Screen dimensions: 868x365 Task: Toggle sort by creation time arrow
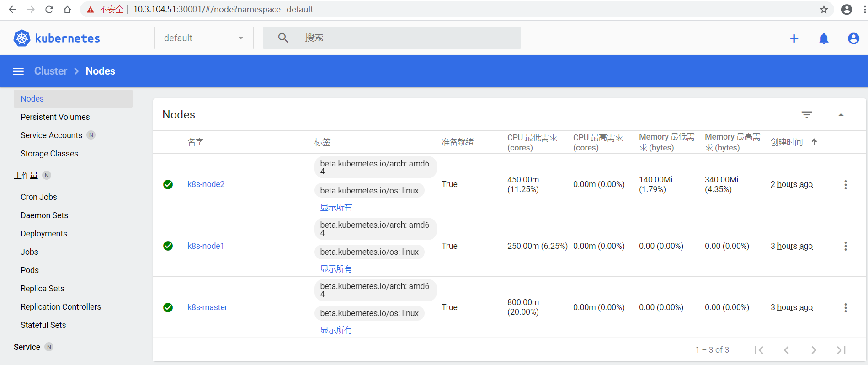click(814, 142)
